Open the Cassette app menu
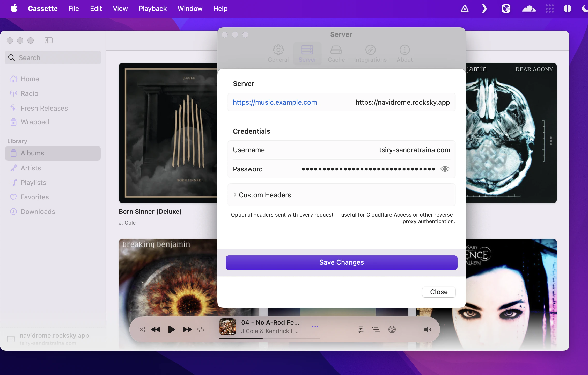 click(43, 9)
